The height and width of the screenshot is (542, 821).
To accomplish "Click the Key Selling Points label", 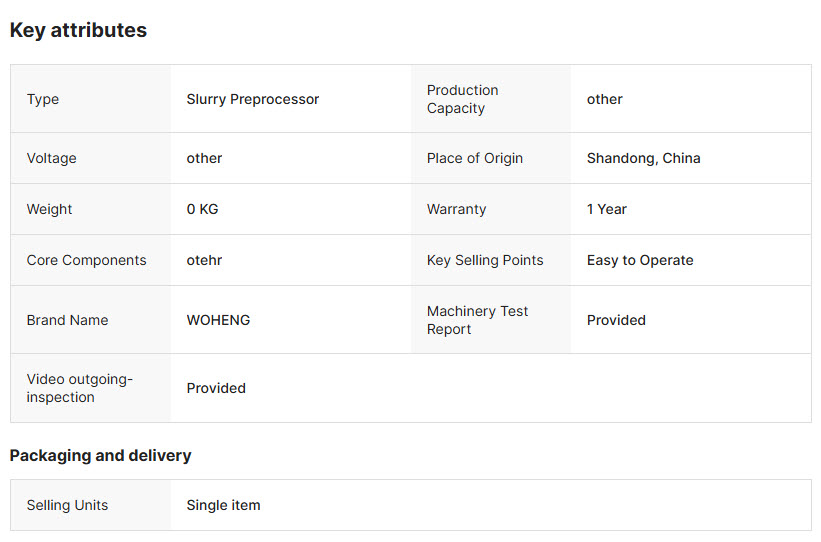I will tap(485, 260).
